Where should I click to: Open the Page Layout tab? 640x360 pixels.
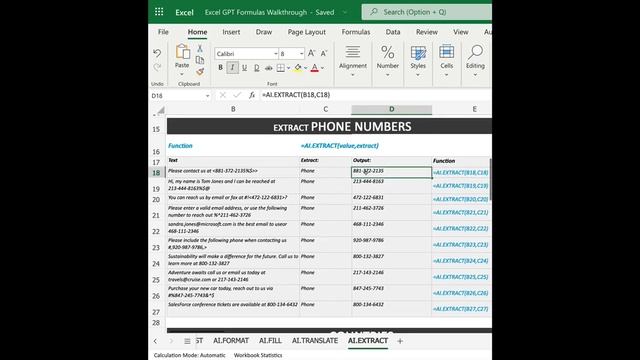(x=307, y=32)
